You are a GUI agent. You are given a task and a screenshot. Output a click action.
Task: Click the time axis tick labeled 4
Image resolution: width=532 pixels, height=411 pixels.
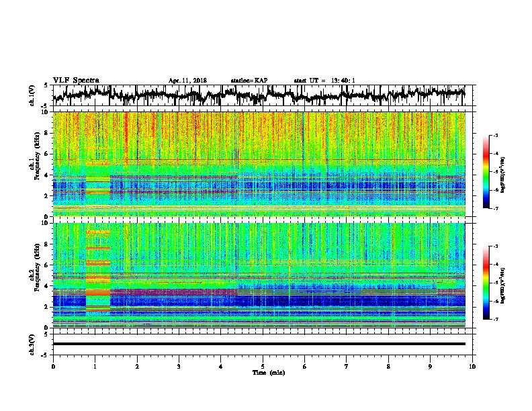pyautogui.click(x=221, y=367)
